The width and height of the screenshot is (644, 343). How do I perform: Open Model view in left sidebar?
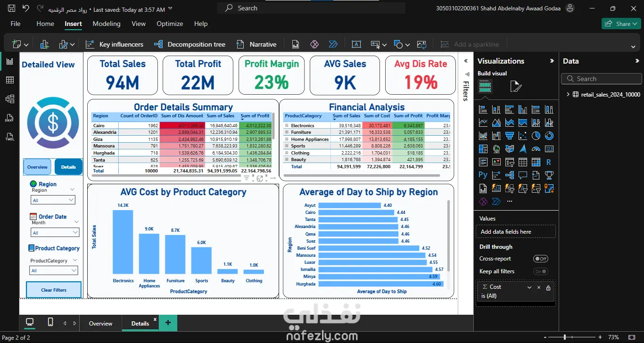[x=9, y=99]
